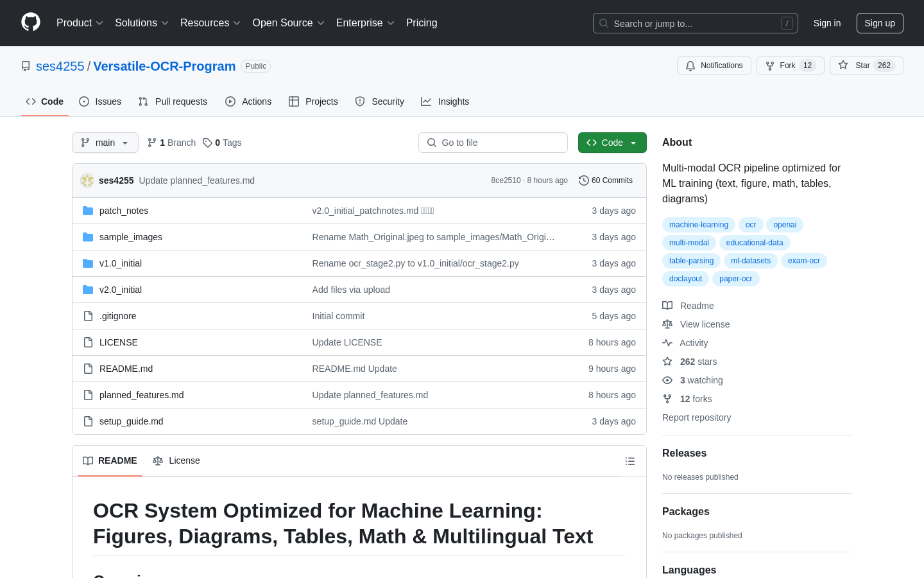Expand the Open Source menu

click(288, 23)
